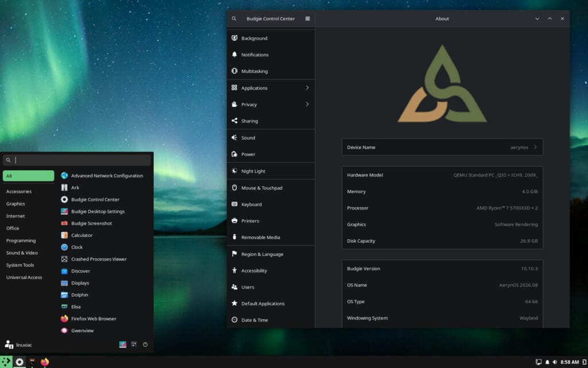Click the Memory 4.0 GiB row

pos(442,191)
